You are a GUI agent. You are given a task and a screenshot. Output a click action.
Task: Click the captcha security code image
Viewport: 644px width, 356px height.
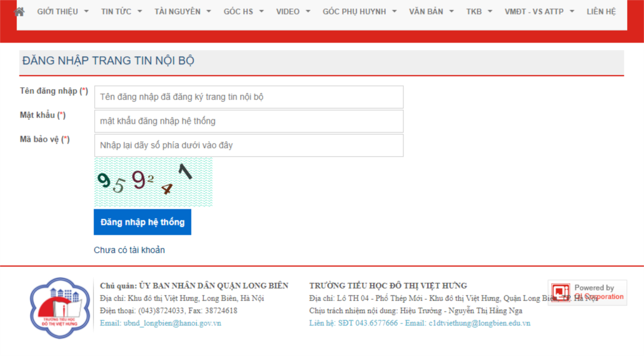coord(153,182)
